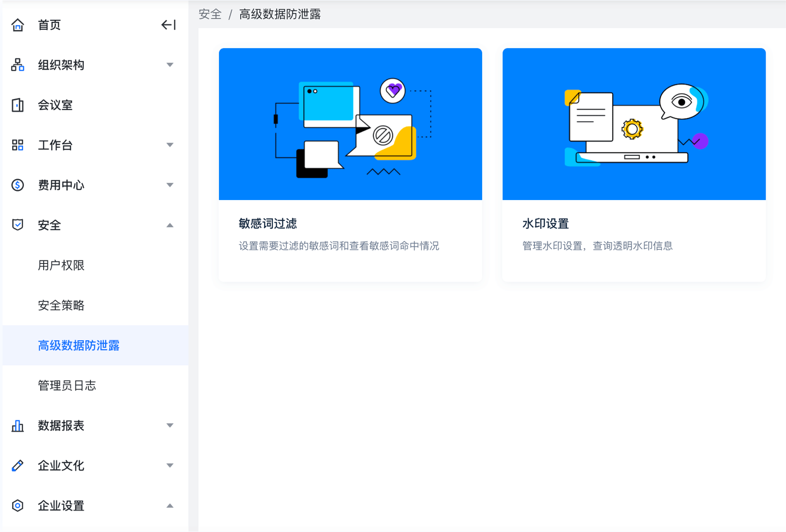Click the 企业设置 hexagon settings icon

coord(18,506)
